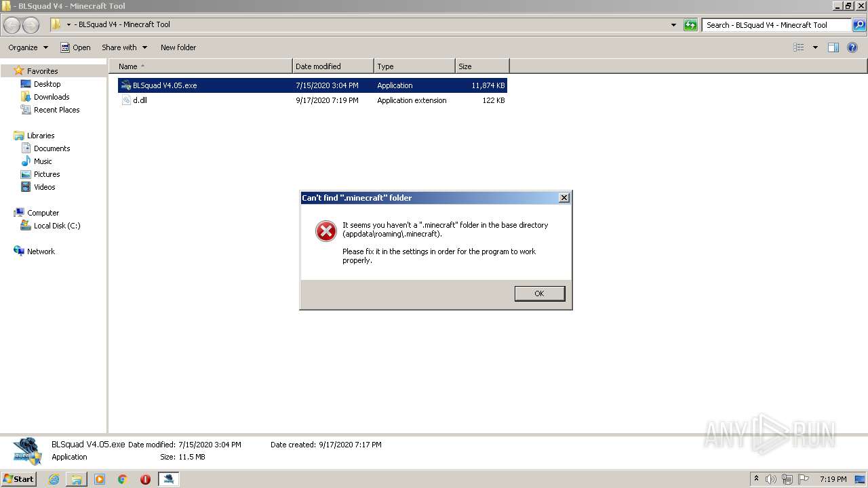Sort by Size column header
Image resolution: width=868 pixels, height=488 pixels.
(482, 66)
